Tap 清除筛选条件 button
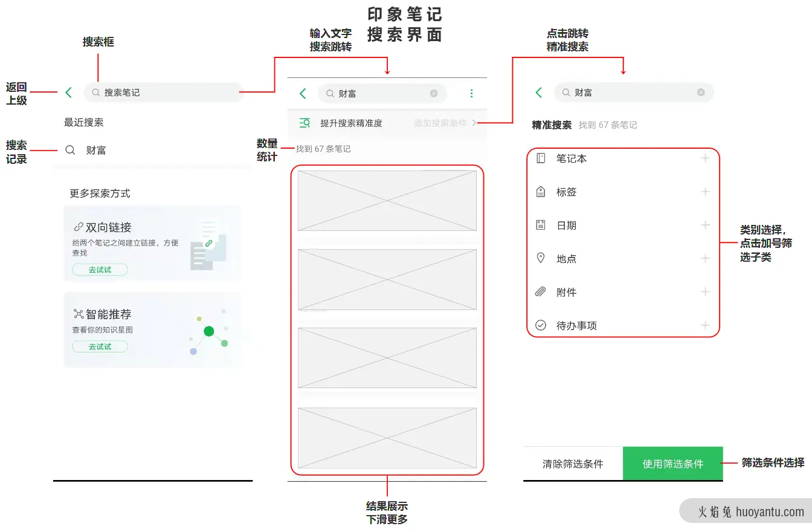This screenshot has width=812, height=532. (573, 464)
